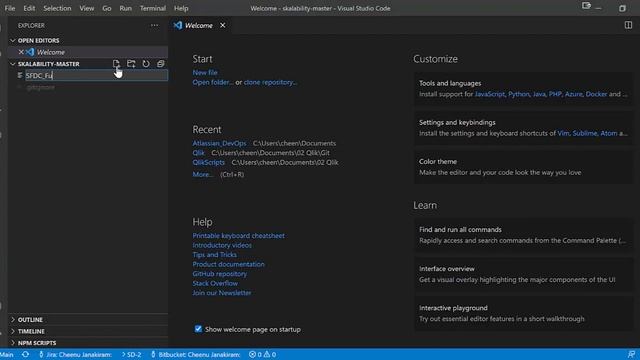This screenshot has height=360, width=640.
Task: Toggle Show welcome page on startup checkbox
Action: click(x=198, y=329)
